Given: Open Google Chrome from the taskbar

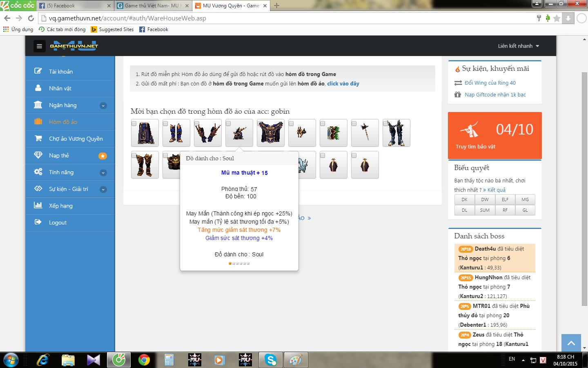Looking at the screenshot, I should [144, 360].
